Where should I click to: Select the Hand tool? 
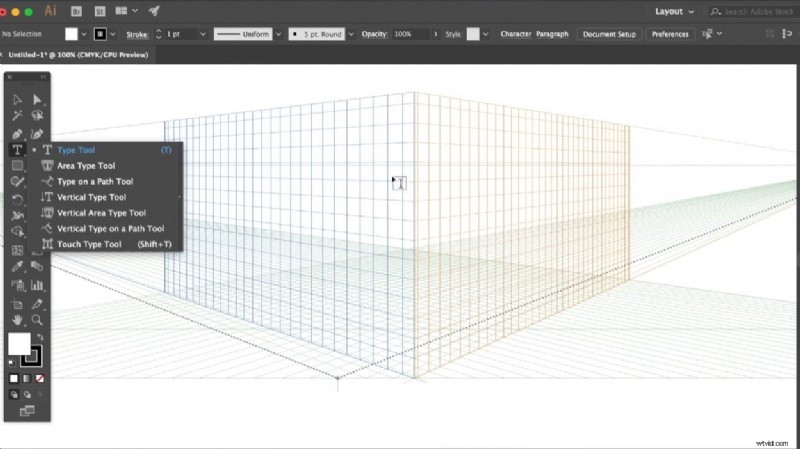(x=17, y=320)
